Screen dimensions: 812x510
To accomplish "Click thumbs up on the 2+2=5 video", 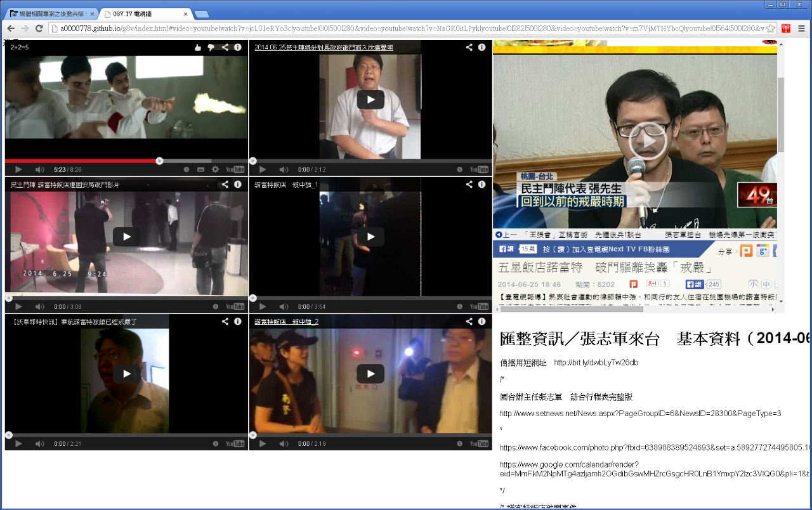I will point(198,48).
